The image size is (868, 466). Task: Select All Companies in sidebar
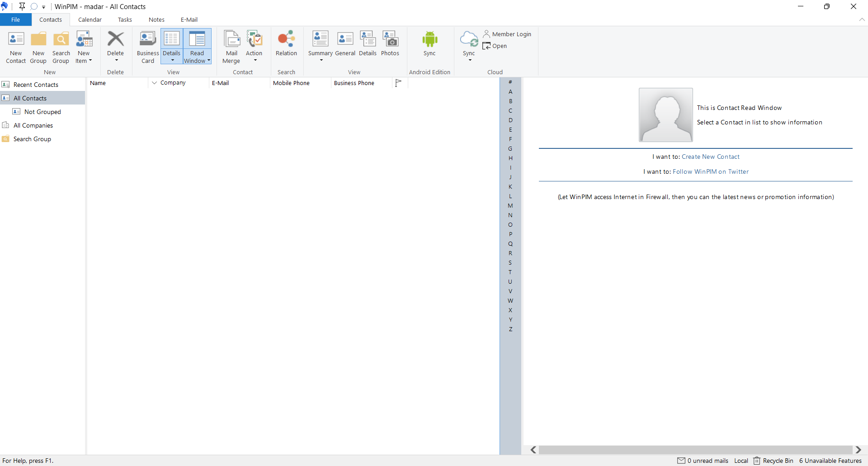[x=42, y=125]
